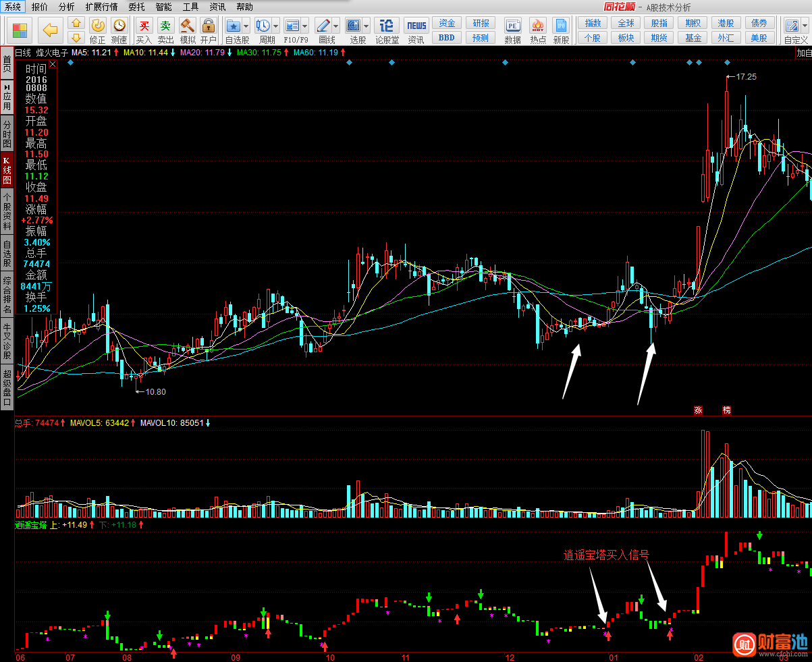812x662 pixels.
Task: Click the BBD button
Action: (x=447, y=38)
